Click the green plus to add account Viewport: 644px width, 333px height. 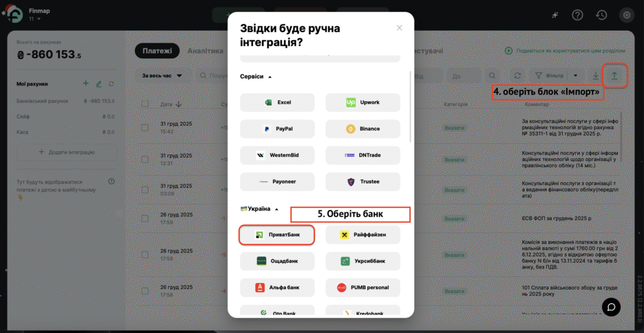86,84
